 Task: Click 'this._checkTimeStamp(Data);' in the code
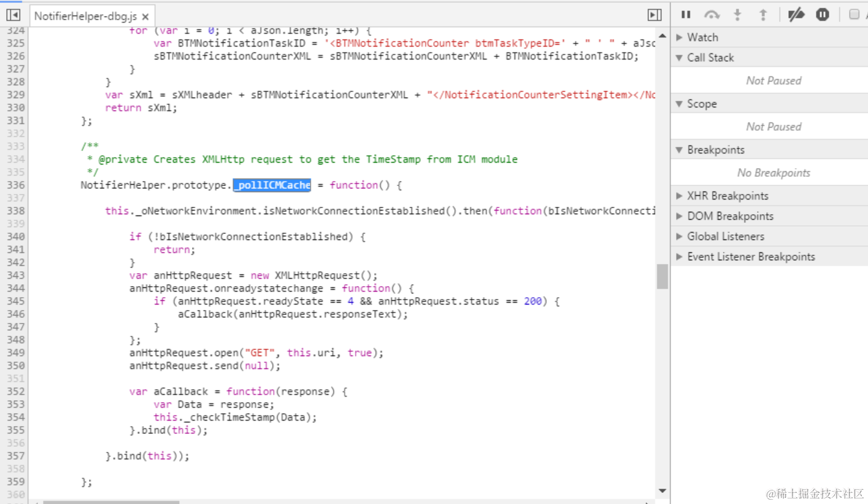pyautogui.click(x=236, y=417)
